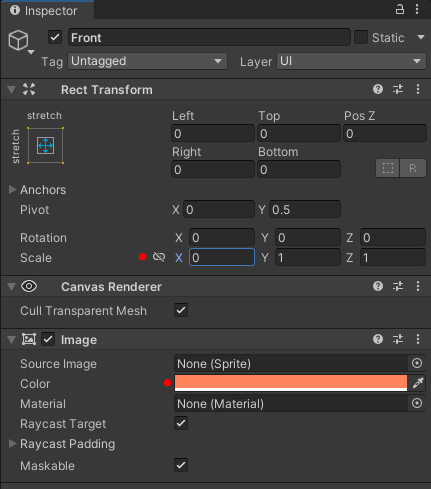Click the Rotation Y field
Viewport: 431px width, 489px height.
point(308,237)
